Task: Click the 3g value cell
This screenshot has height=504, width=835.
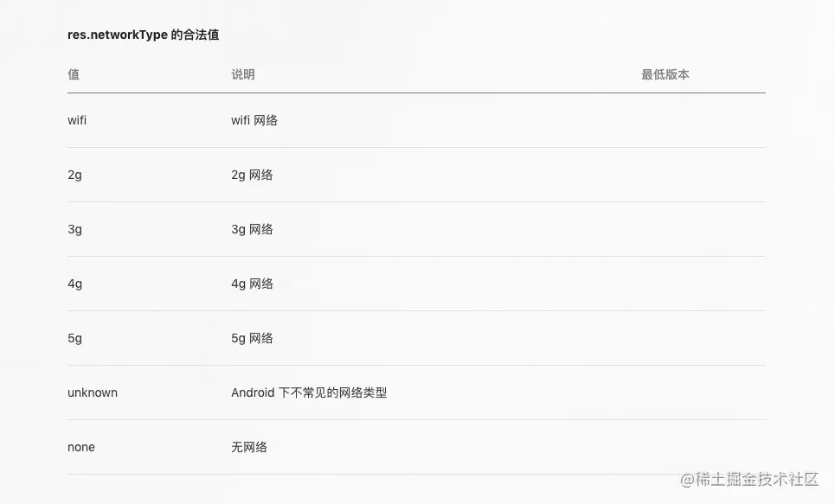Action: pyautogui.click(x=74, y=229)
